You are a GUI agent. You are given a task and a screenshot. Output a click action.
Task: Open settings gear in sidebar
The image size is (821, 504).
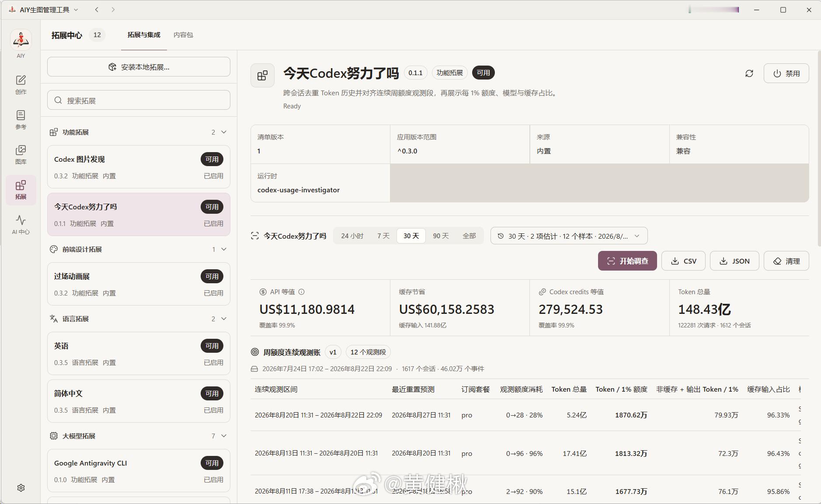[21, 488]
